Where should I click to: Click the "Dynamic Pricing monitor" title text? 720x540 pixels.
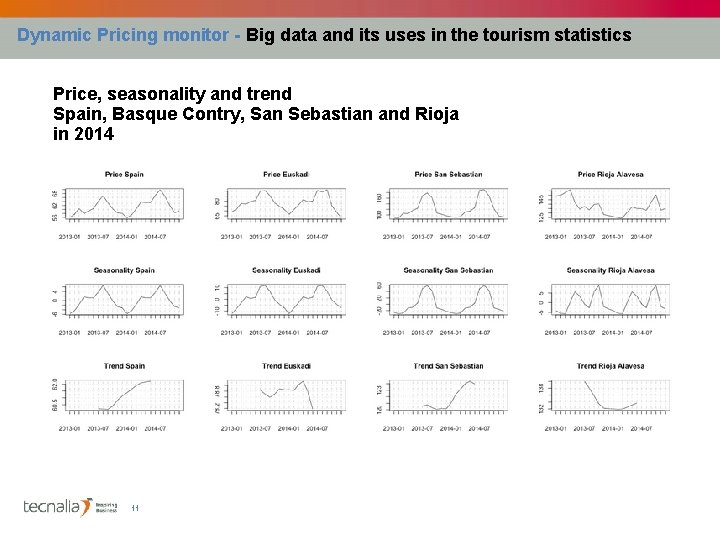pos(123,35)
